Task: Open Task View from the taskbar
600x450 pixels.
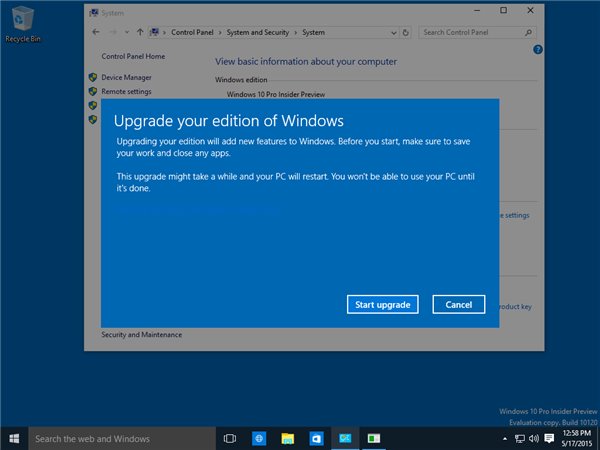Action: coord(229,438)
